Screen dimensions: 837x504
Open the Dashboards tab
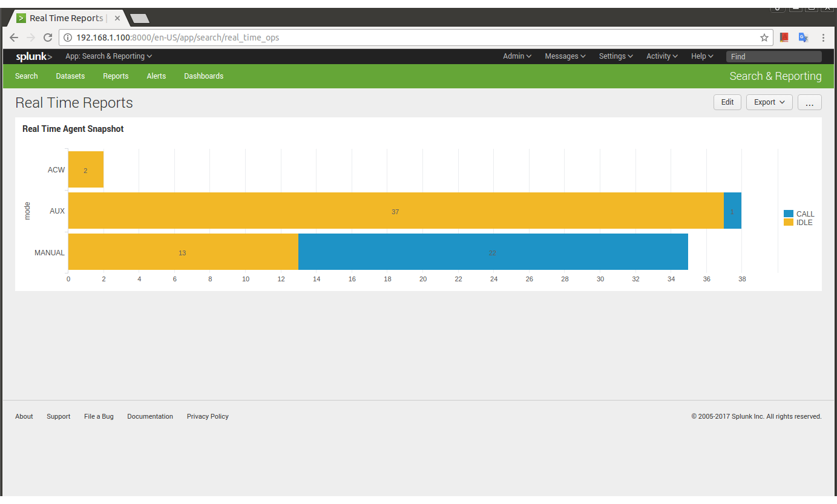(x=203, y=76)
